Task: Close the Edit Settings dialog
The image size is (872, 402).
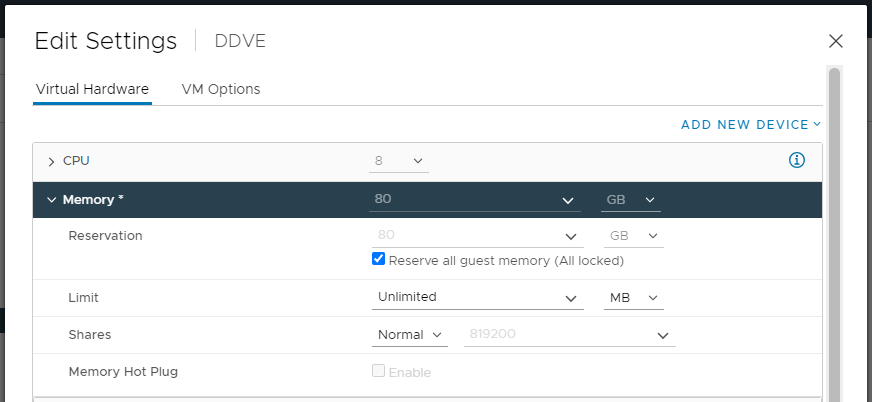Action: point(836,41)
